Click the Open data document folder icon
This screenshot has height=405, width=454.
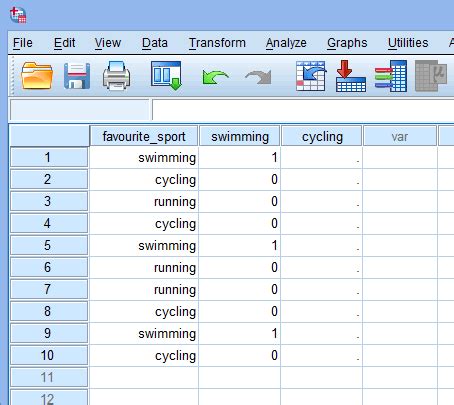(x=37, y=76)
